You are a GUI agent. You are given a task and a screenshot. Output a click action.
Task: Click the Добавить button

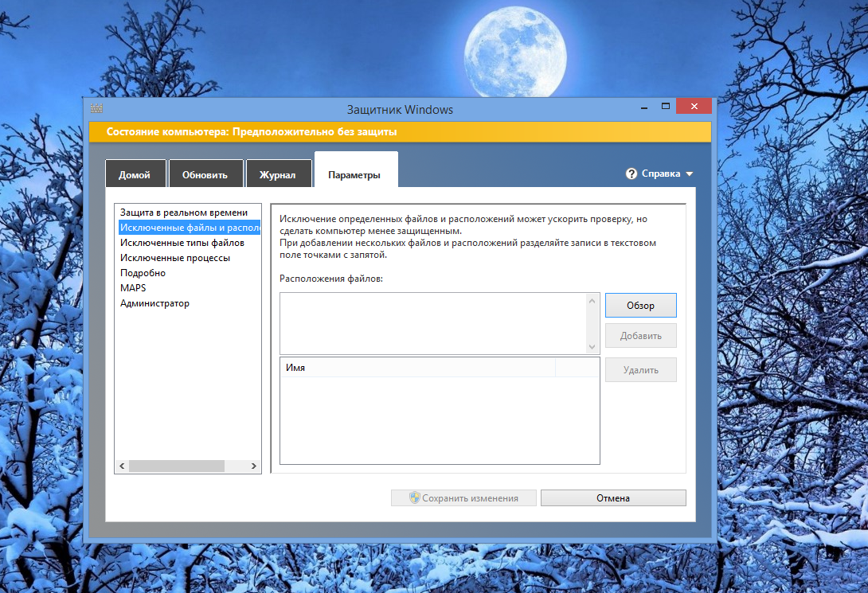coord(640,336)
